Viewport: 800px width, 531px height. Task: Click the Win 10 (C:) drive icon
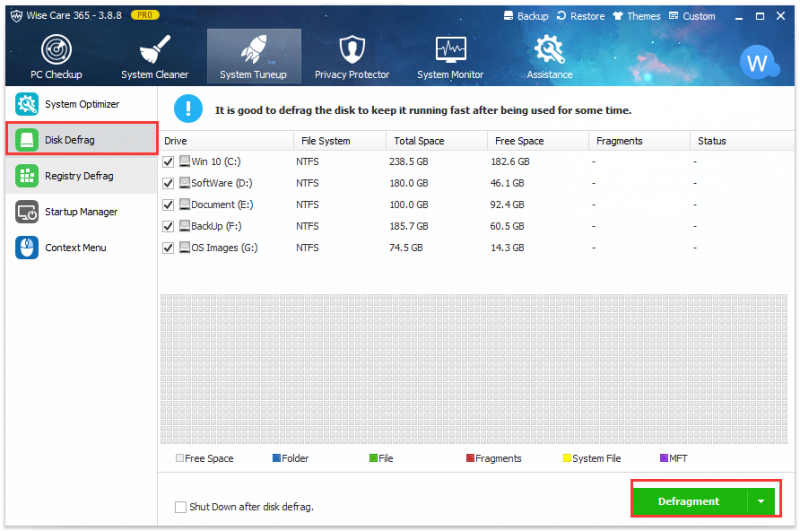[x=184, y=162]
